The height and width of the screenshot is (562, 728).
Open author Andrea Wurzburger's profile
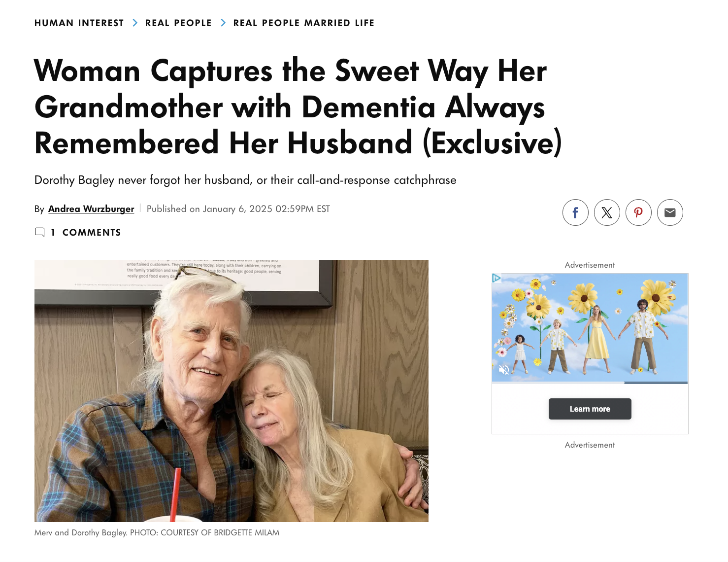pyautogui.click(x=91, y=209)
